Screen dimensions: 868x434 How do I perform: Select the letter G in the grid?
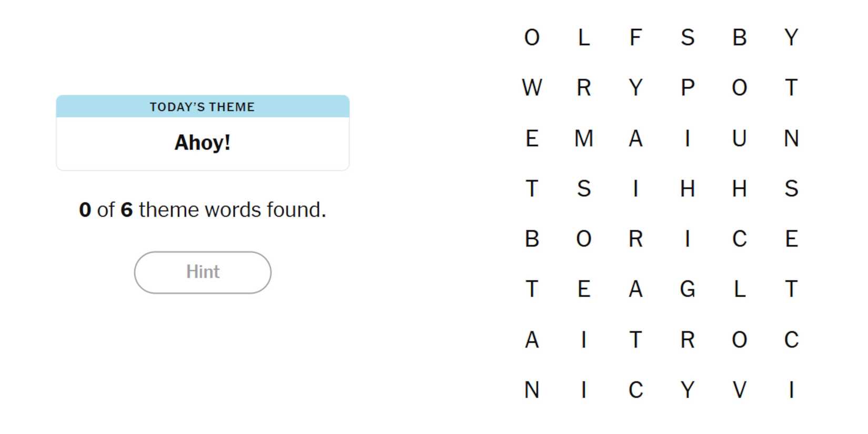pos(687,289)
